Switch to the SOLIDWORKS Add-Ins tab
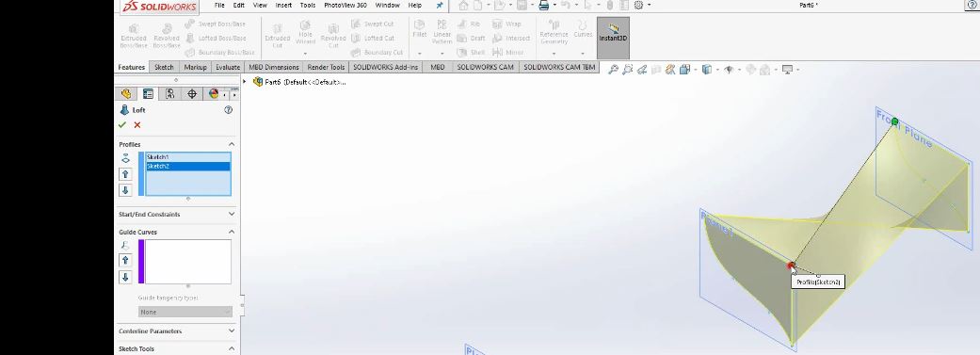The width and height of the screenshot is (980, 355). (386, 67)
